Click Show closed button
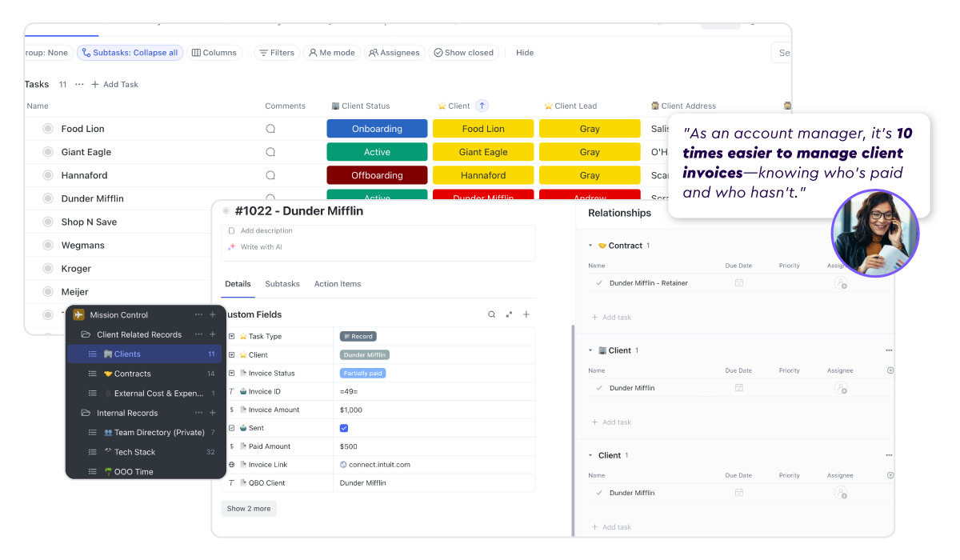Viewport: 960px width, 560px height. (463, 53)
